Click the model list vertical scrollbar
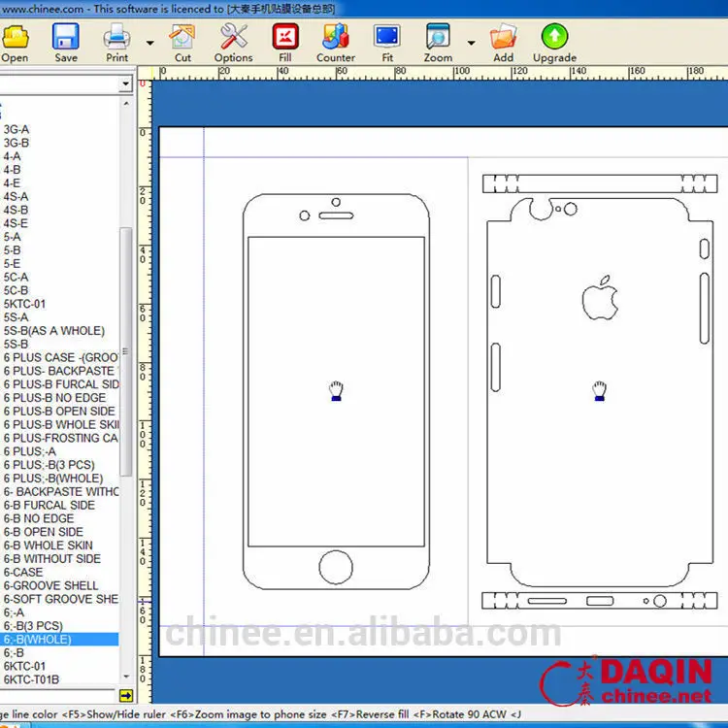The width and height of the screenshot is (728, 728). [x=126, y=349]
